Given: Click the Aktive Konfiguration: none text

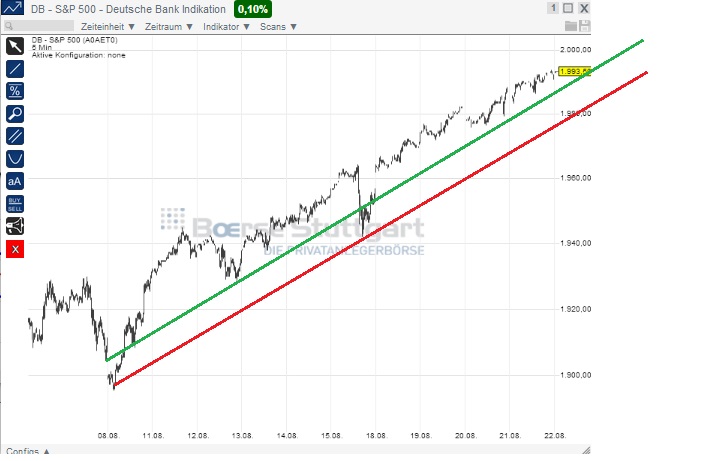Looking at the screenshot, I should 78,56.
